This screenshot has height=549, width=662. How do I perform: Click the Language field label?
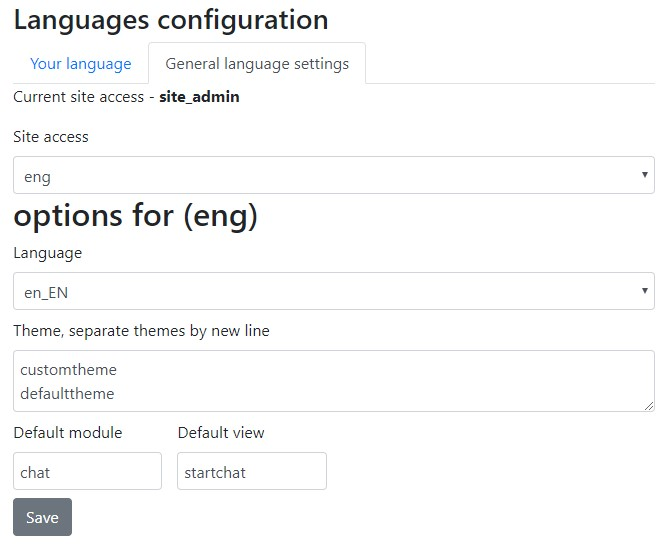pos(48,253)
